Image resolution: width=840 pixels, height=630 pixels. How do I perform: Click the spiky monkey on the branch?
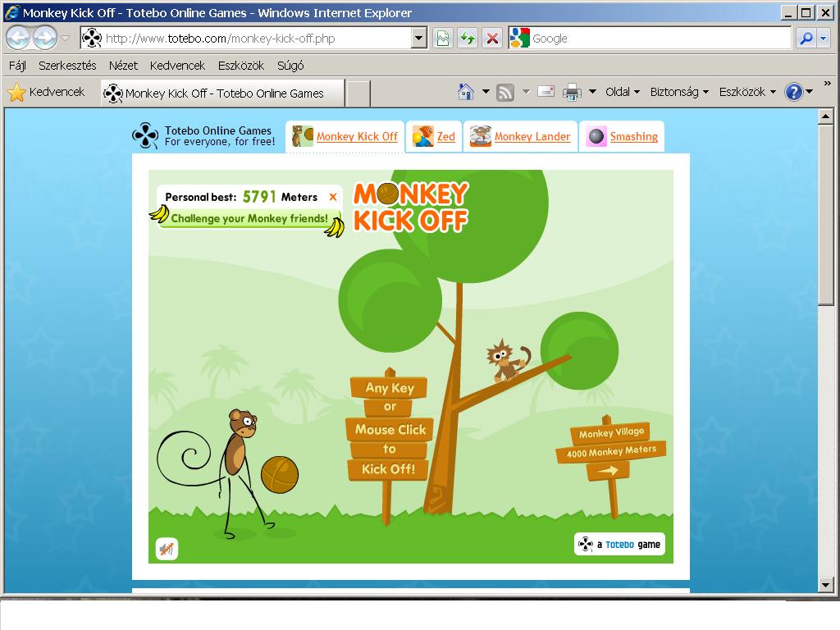point(507,361)
